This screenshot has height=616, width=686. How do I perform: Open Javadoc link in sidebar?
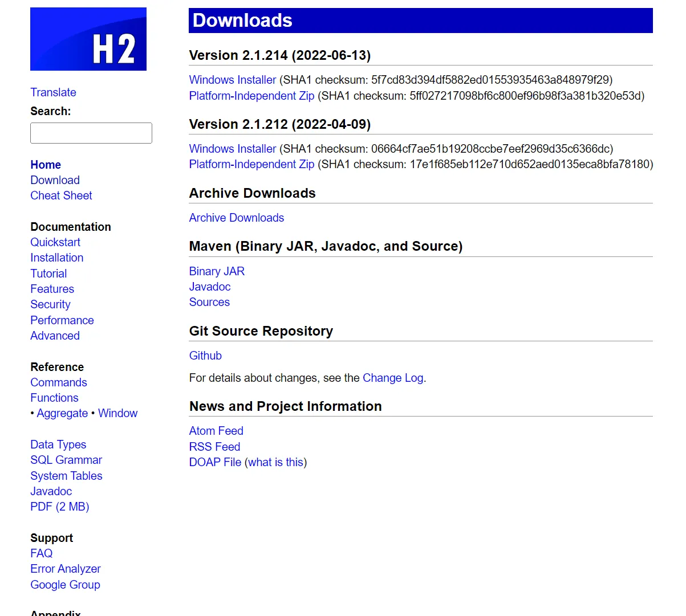(51, 491)
